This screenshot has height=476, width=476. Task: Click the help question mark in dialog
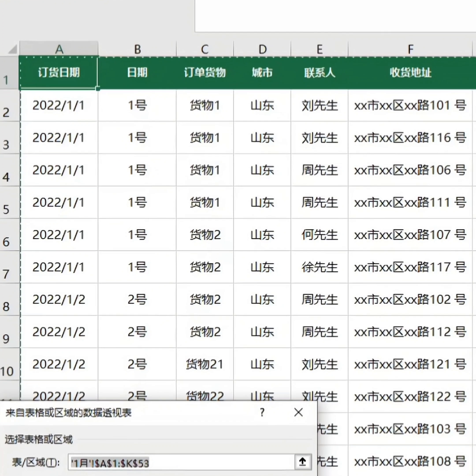[262, 413]
